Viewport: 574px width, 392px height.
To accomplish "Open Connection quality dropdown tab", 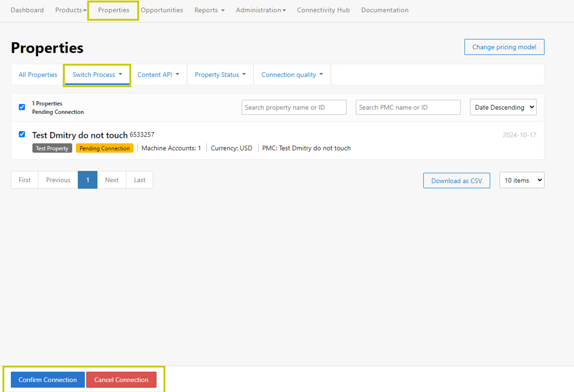I will [x=292, y=74].
